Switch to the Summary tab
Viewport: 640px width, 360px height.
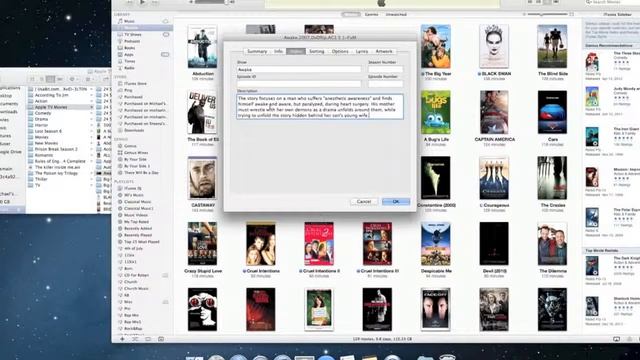[257, 51]
